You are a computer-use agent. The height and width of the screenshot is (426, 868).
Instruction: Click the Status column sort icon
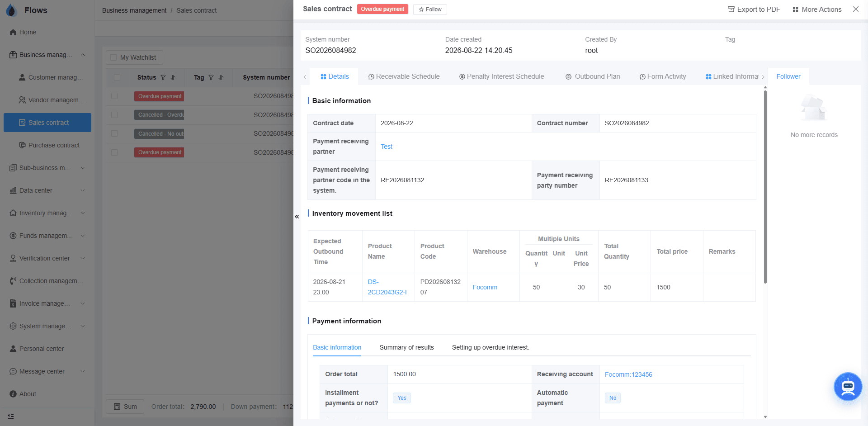(x=173, y=77)
